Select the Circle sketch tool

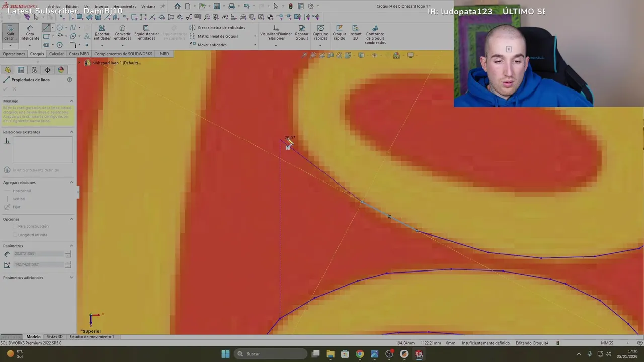60,28
